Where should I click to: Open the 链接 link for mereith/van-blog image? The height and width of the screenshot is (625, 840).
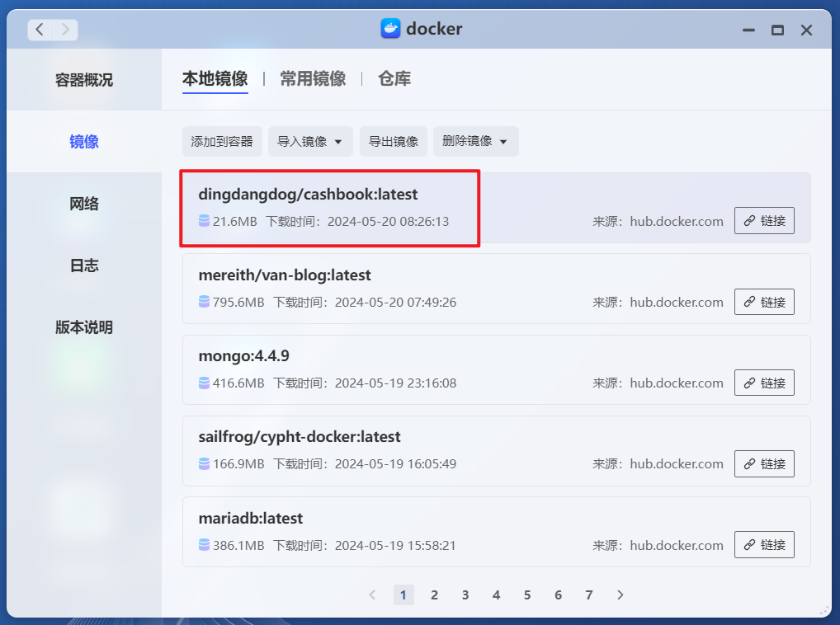[x=764, y=302]
